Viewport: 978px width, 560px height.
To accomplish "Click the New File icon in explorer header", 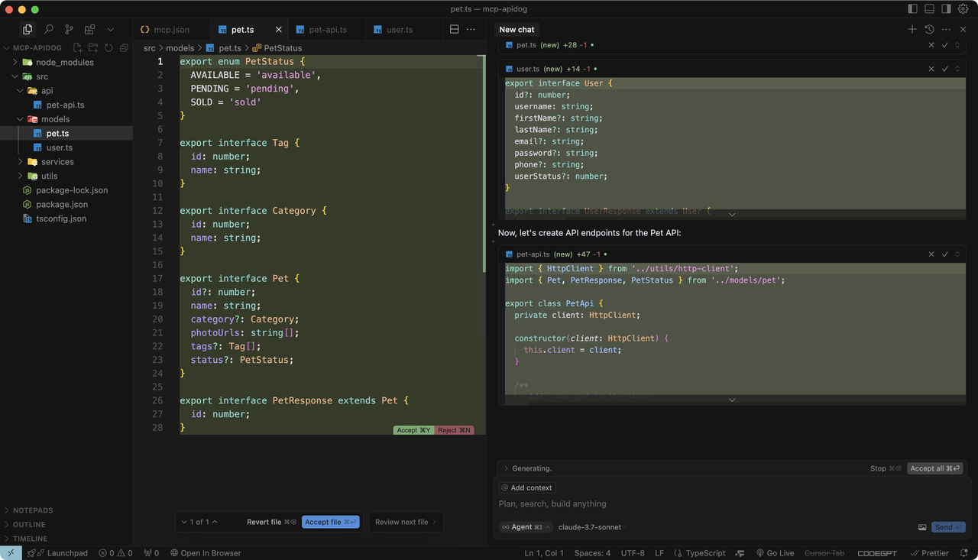I will tap(77, 48).
